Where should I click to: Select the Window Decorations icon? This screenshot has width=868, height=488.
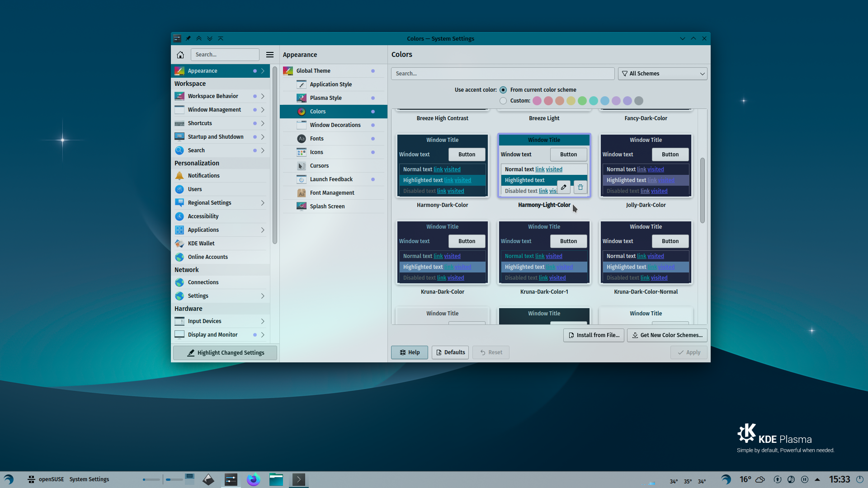[x=302, y=125]
